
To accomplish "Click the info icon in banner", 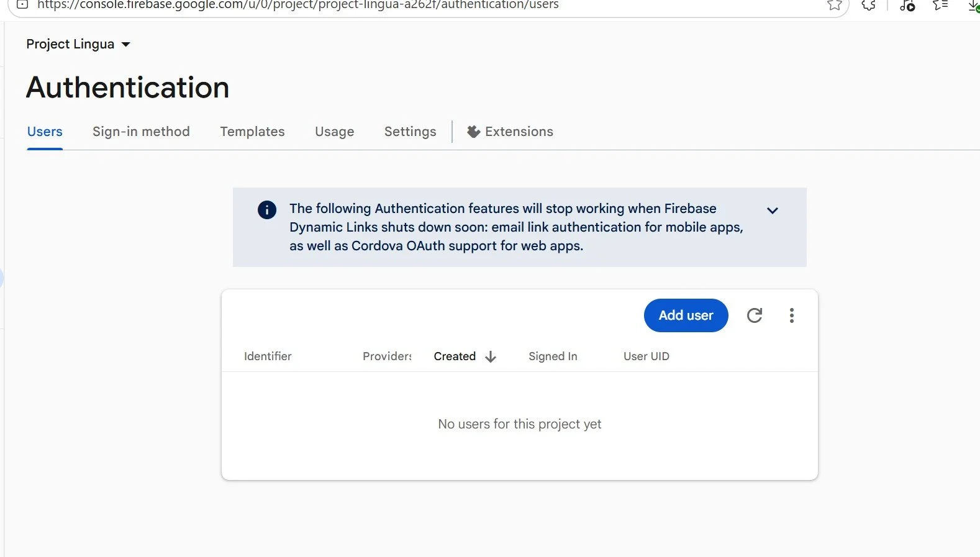I will pos(267,210).
